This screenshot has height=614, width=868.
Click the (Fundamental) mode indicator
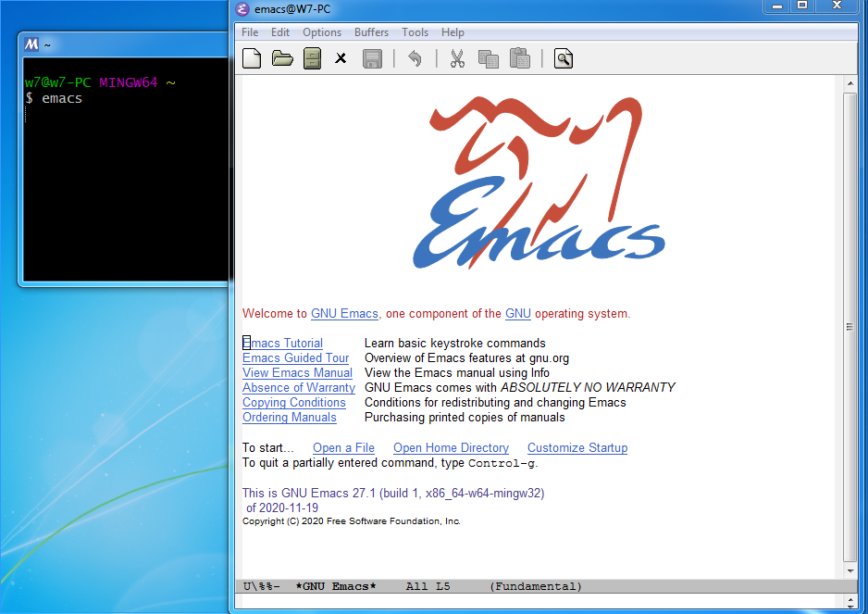pos(536,586)
